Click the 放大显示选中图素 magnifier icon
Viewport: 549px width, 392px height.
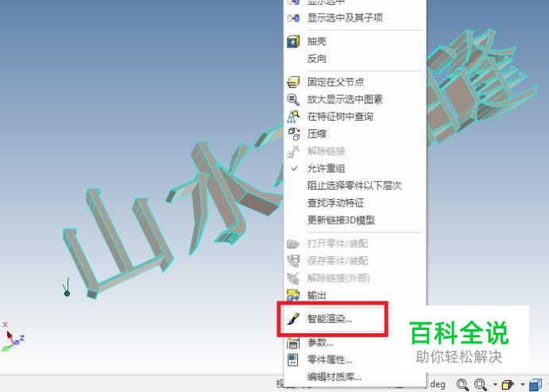293,99
